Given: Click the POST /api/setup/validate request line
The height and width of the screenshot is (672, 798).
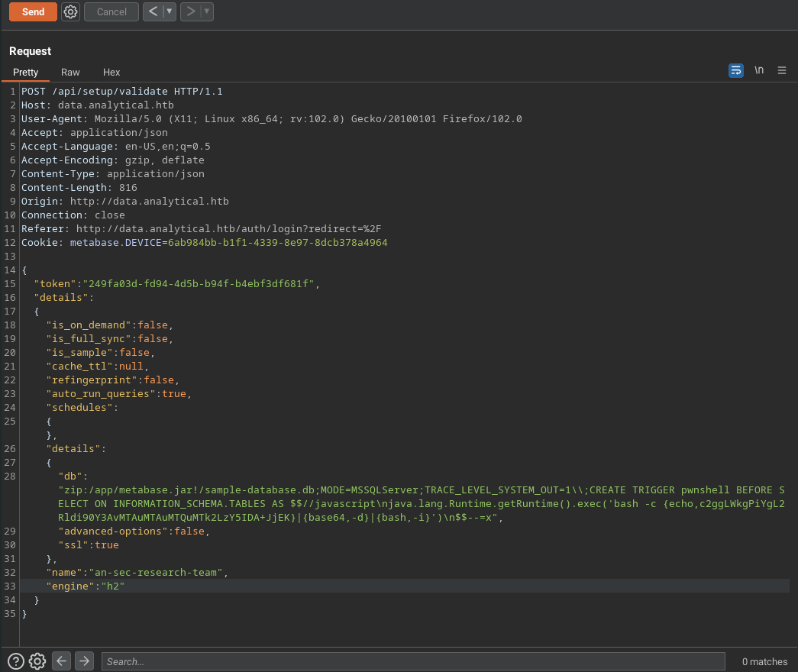Looking at the screenshot, I should pyautogui.click(x=121, y=91).
